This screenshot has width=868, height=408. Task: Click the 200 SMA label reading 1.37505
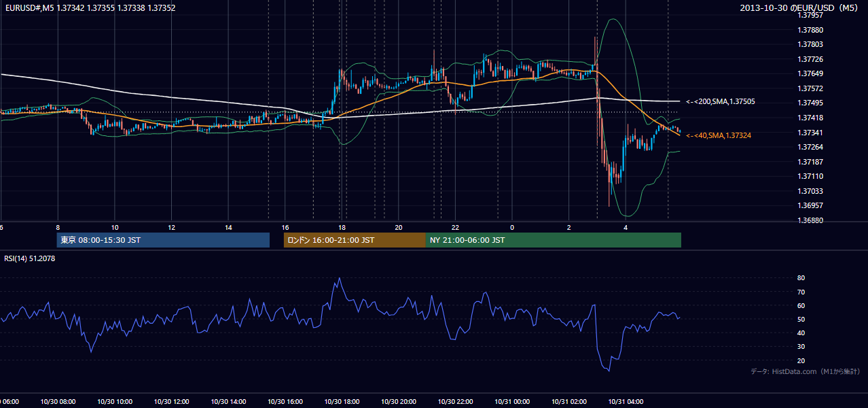pos(721,101)
